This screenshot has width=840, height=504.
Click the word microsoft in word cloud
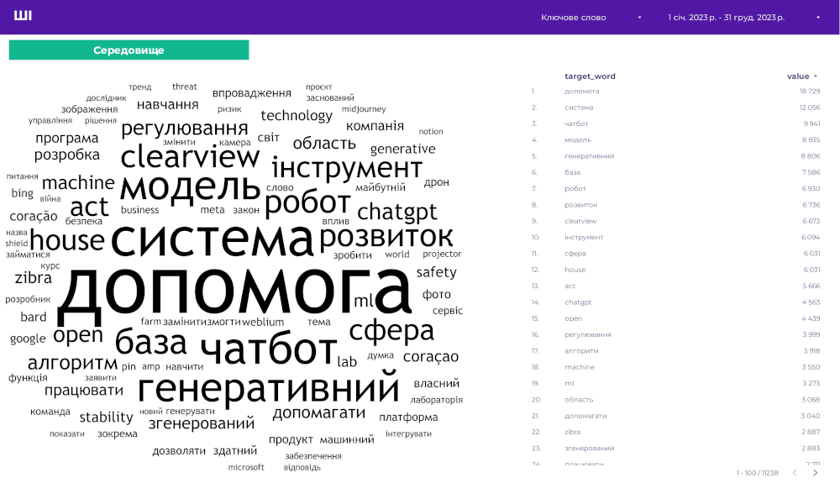click(x=246, y=467)
